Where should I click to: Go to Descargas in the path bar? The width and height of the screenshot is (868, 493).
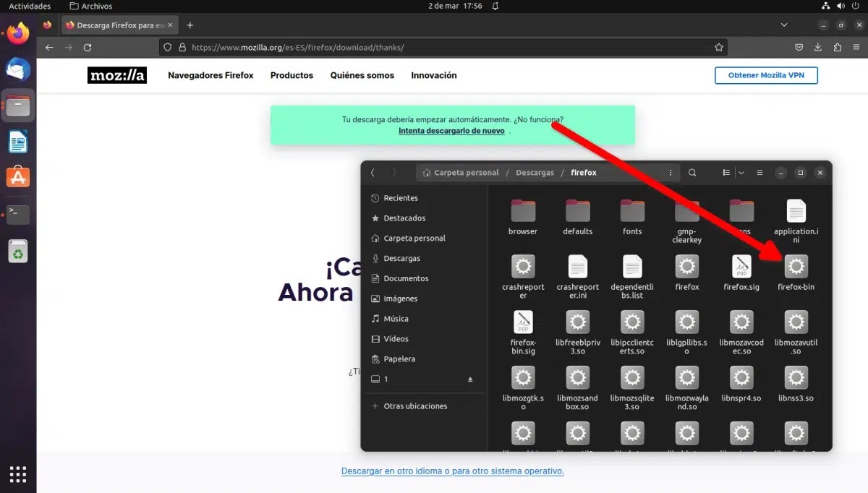pyautogui.click(x=535, y=173)
